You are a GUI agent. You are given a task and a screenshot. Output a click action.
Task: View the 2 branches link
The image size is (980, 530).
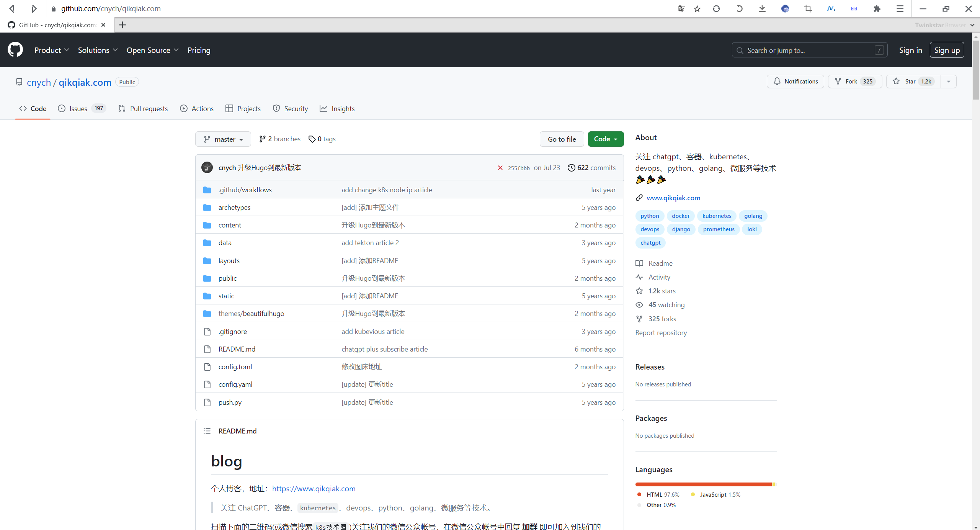(x=280, y=139)
